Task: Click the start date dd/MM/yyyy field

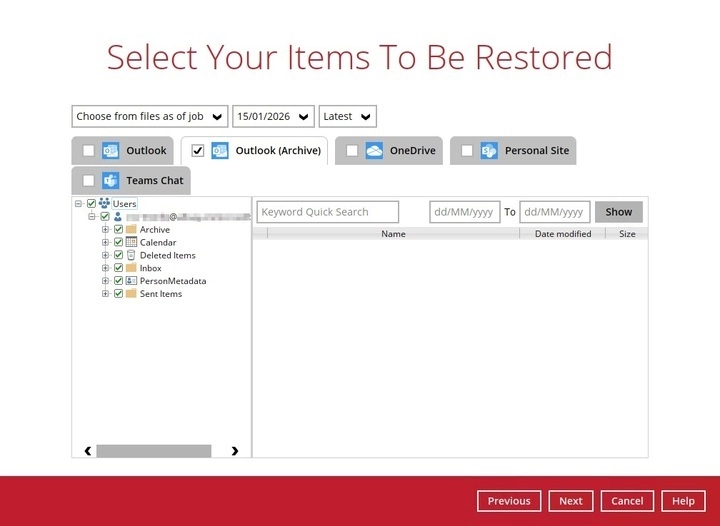Action: [x=464, y=212]
